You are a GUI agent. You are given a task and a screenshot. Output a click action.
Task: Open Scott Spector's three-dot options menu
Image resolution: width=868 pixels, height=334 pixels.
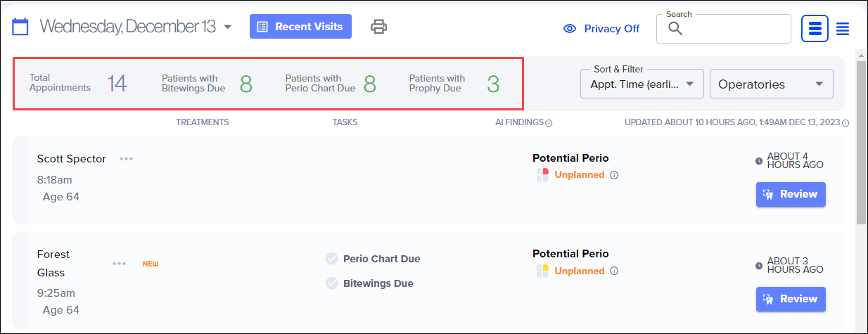tap(126, 159)
